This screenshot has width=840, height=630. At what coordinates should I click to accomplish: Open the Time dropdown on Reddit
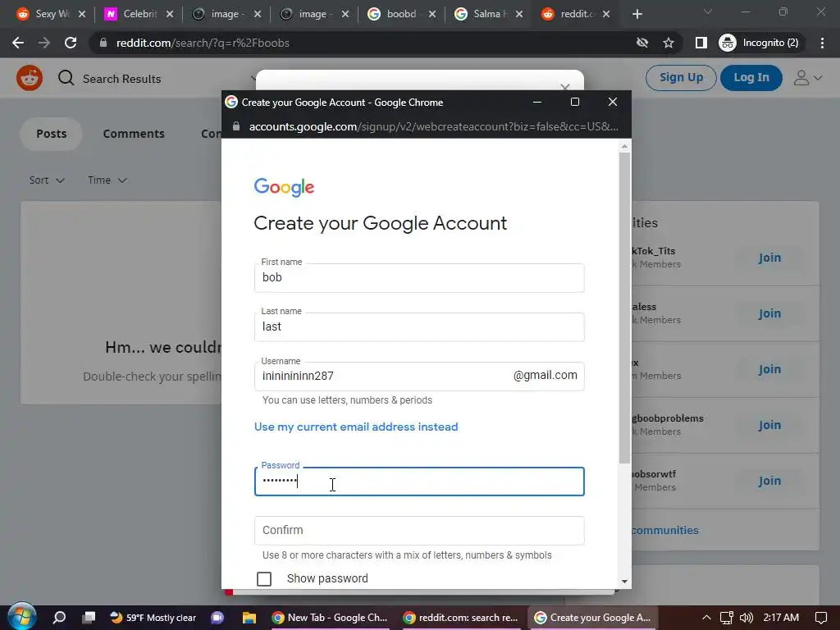coord(107,180)
